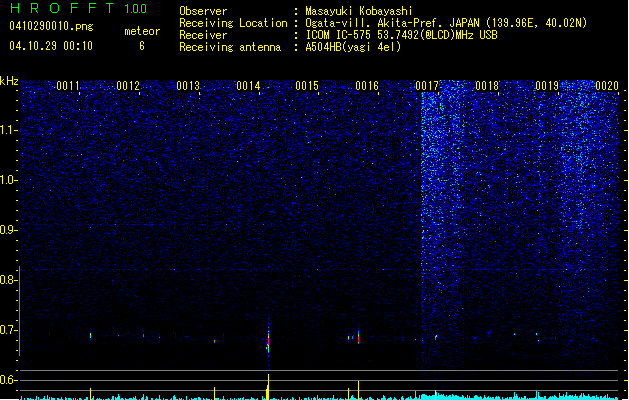The width and height of the screenshot is (629, 400).
Task: Click time marker 0014
Action: click(x=248, y=86)
